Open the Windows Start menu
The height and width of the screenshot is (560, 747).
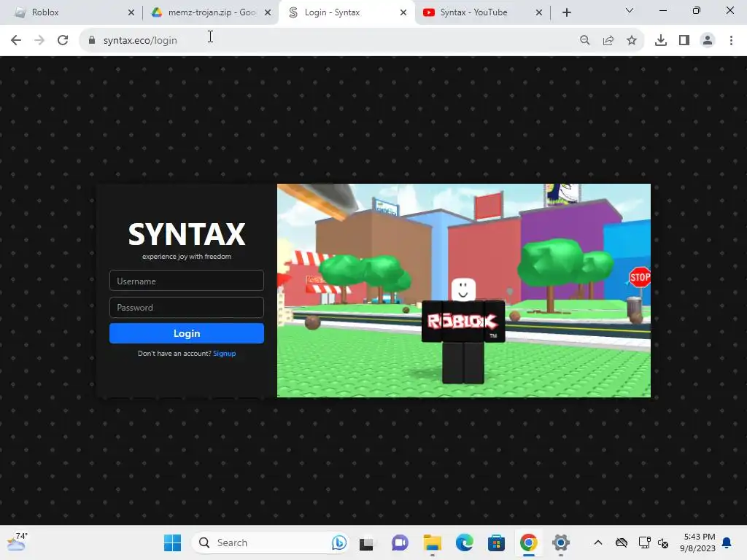172,542
